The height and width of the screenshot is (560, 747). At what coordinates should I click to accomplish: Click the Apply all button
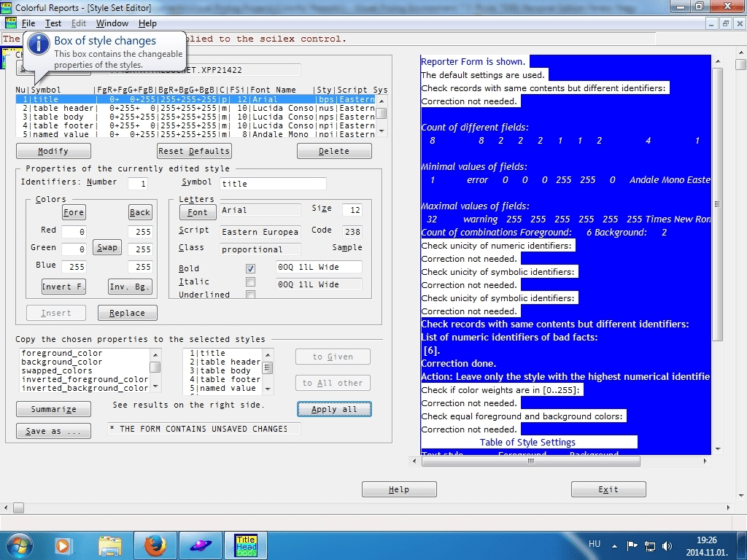click(x=334, y=409)
